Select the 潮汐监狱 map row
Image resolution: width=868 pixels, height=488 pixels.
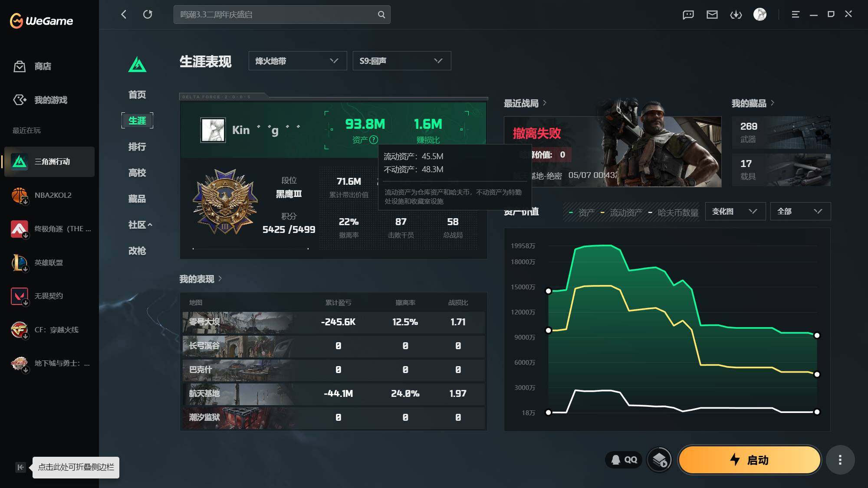(333, 418)
